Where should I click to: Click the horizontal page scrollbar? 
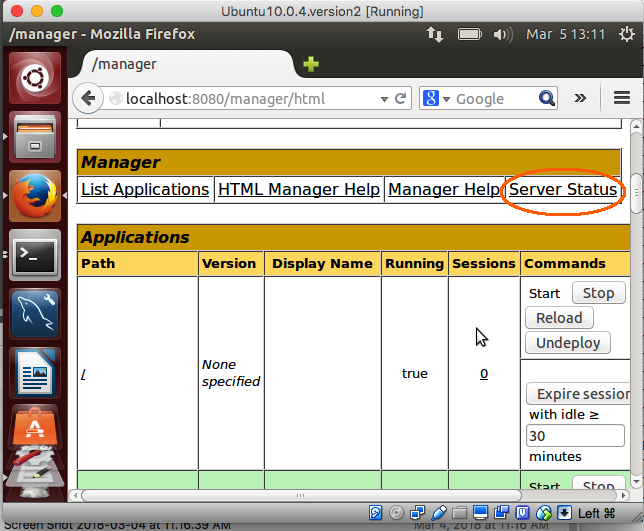[301, 495]
